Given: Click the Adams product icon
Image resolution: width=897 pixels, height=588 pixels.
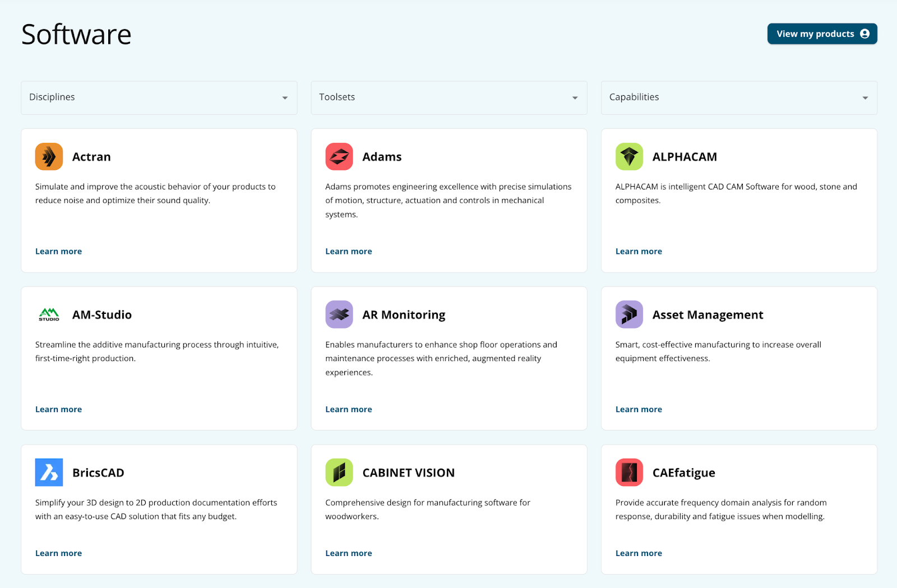Looking at the screenshot, I should (339, 156).
